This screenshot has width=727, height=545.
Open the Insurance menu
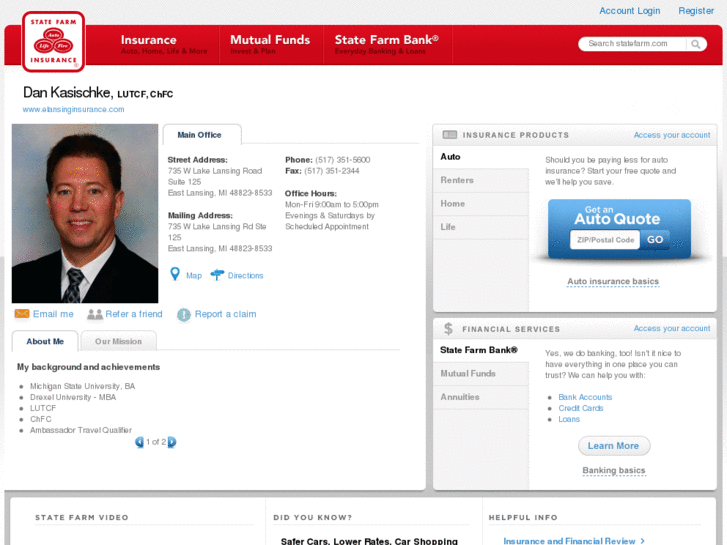[164, 45]
